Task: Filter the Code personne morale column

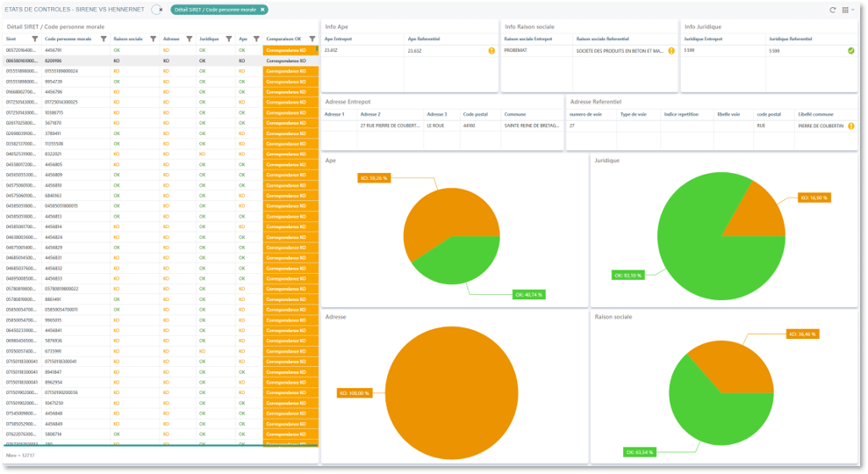Action: [104, 39]
